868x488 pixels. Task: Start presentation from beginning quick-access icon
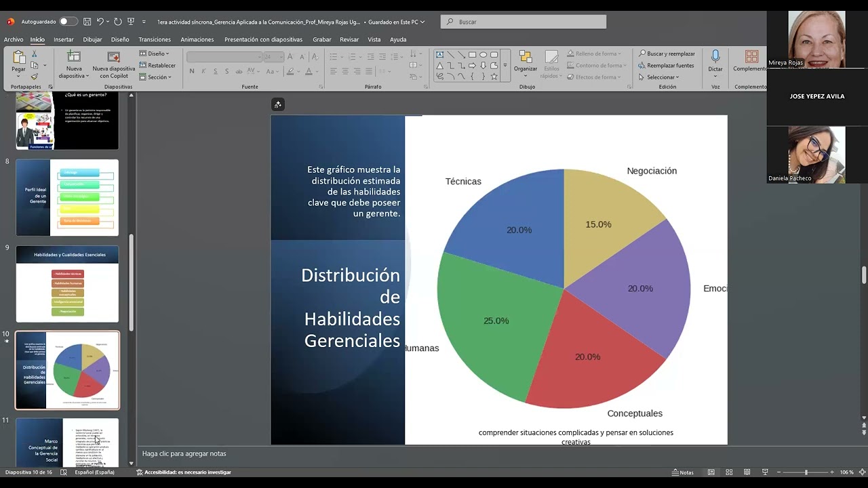131,22
